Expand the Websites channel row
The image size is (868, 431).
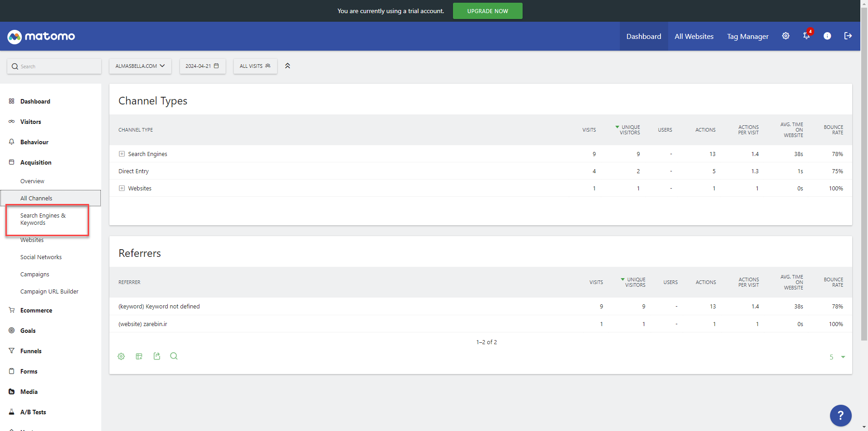(x=122, y=189)
